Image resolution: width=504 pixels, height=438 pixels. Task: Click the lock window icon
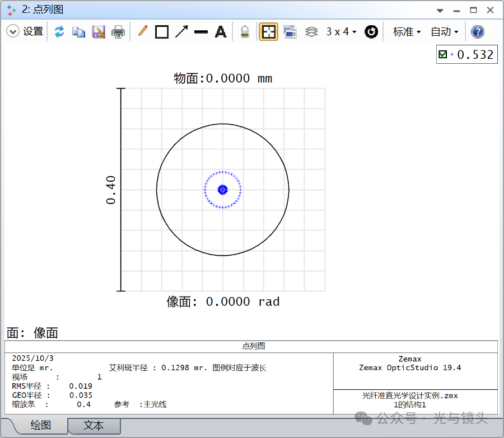[245, 31]
